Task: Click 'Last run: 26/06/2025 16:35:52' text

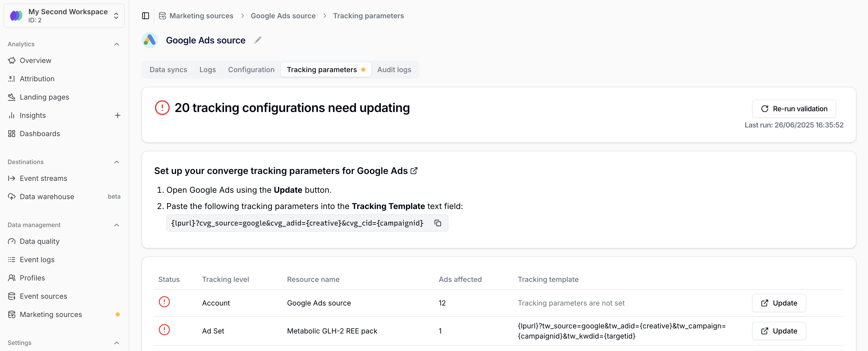Action: (x=794, y=125)
